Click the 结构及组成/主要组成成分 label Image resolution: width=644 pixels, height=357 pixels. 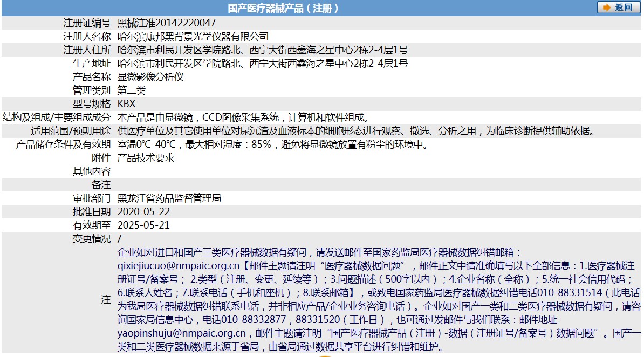[x=57, y=118]
